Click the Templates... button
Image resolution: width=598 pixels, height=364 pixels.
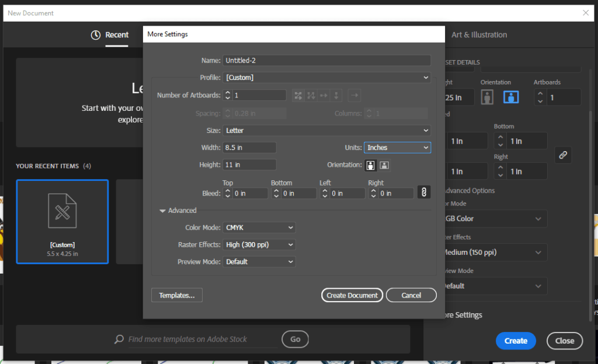pos(176,295)
